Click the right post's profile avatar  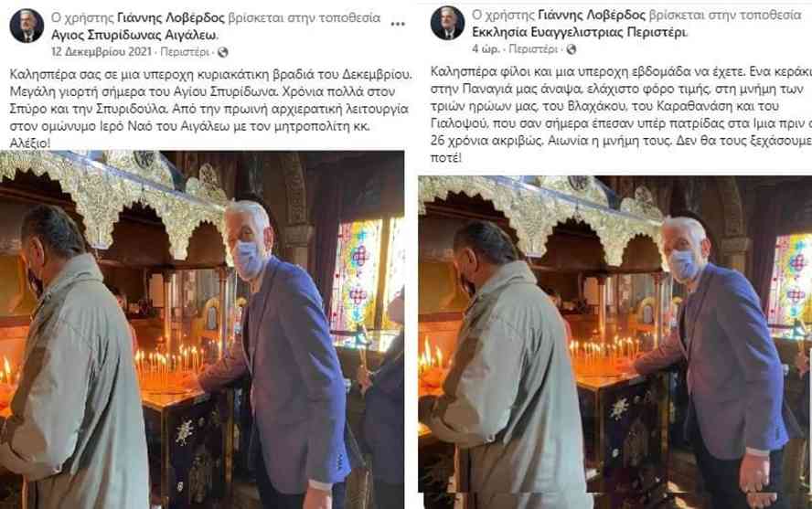pyautogui.click(x=447, y=23)
